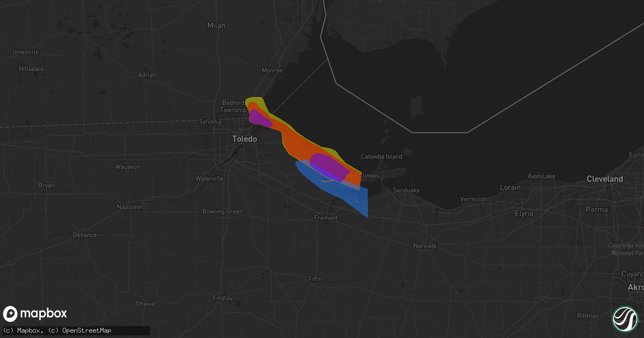The width and height of the screenshot is (644, 338).
Task: Click the Cleveland city label
Action: [x=605, y=179]
